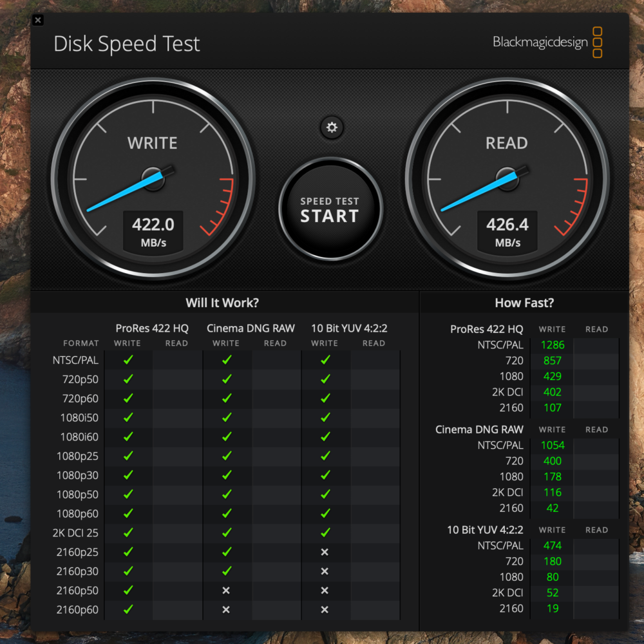Click the 10 Bit YUV write checkmark for 720p60

325,399
